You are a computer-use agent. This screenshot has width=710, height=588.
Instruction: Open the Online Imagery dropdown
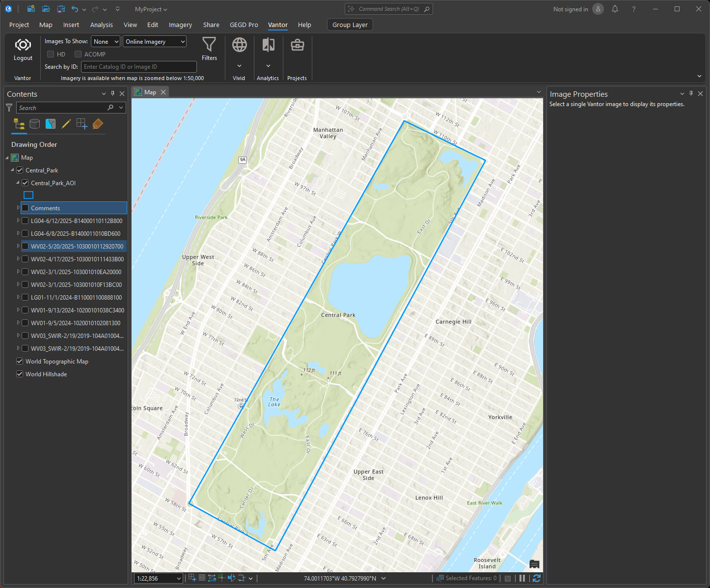point(155,42)
